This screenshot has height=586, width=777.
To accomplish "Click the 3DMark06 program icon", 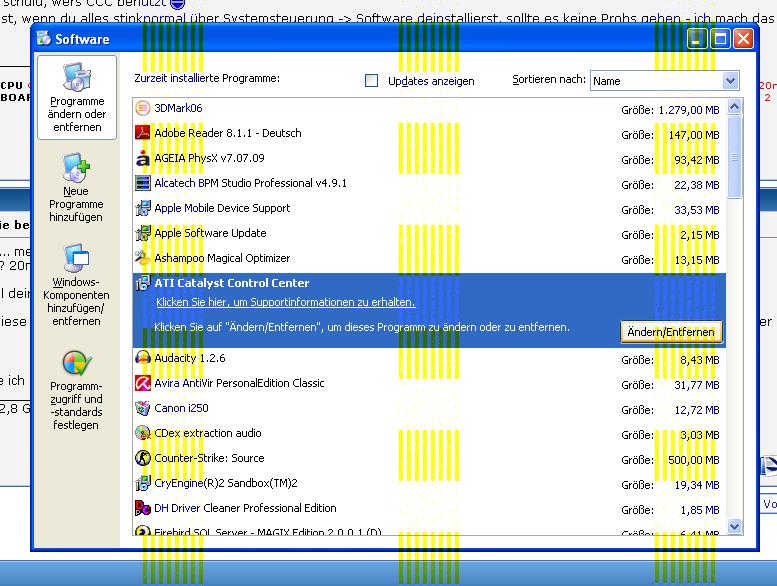I will point(143,108).
